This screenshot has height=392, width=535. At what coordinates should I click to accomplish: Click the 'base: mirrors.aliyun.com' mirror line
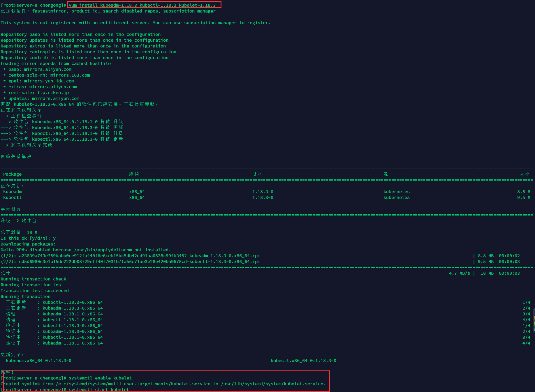40,69
